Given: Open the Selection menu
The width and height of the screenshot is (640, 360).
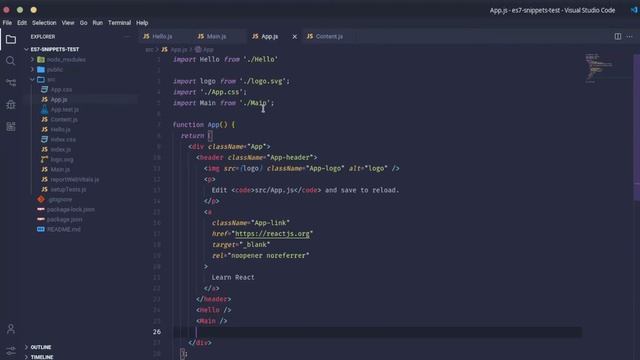Looking at the screenshot, I should click(x=44, y=23).
